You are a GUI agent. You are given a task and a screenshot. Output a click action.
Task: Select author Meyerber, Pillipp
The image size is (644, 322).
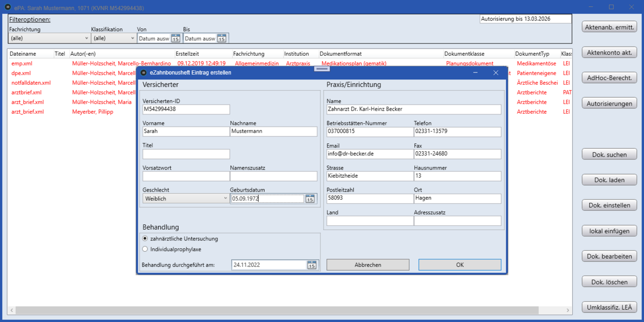[x=93, y=112]
